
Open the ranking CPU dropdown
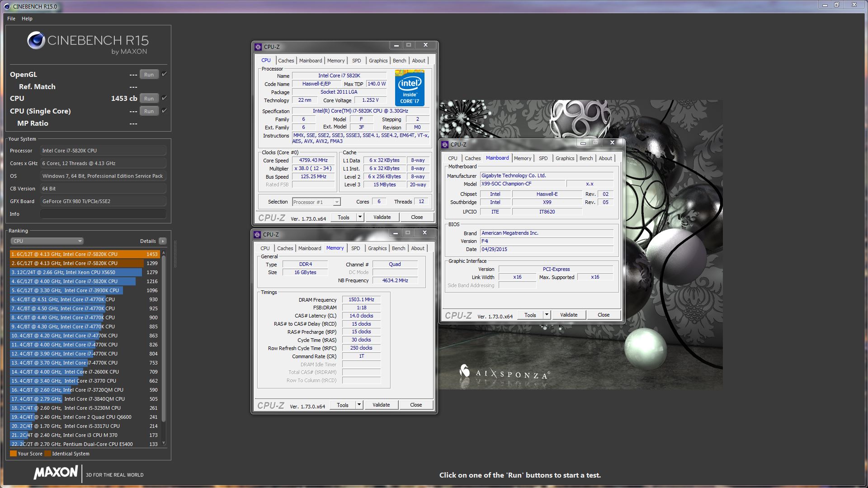[47, 241]
